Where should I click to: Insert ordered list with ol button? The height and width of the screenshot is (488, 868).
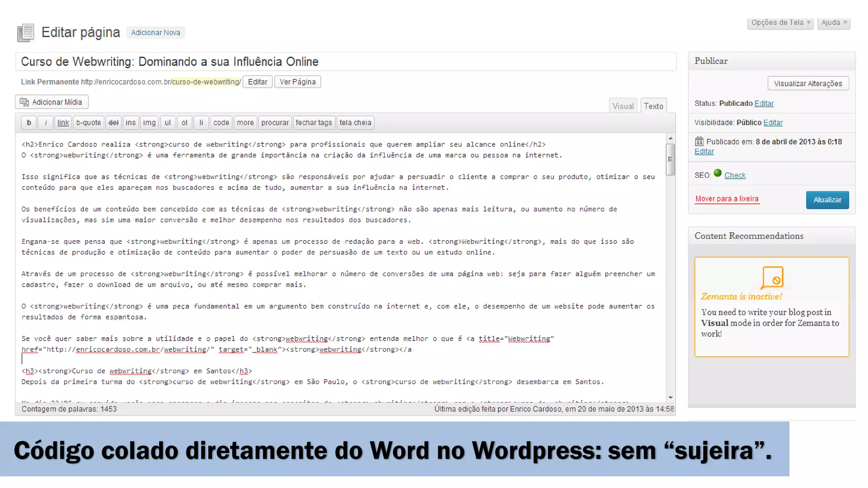[x=184, y=122]
